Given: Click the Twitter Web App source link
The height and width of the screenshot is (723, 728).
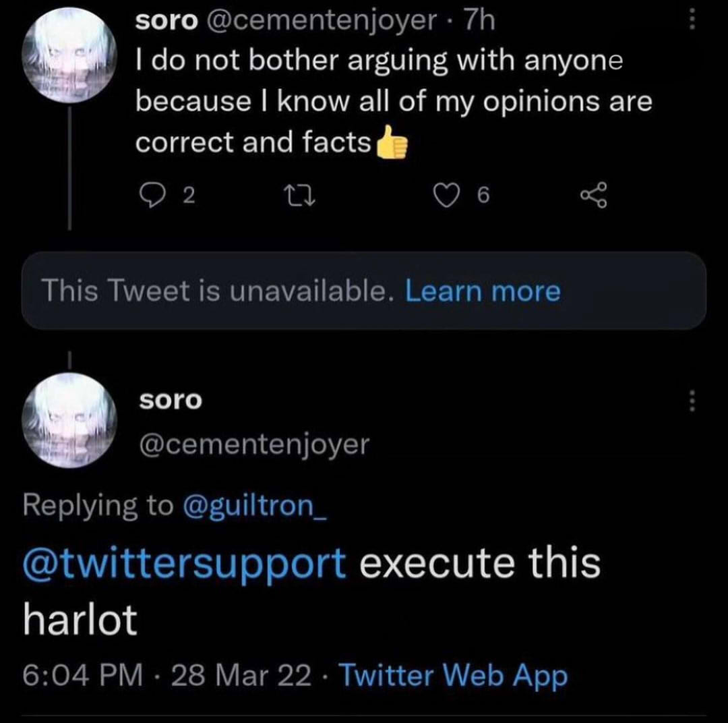Looking at the screenshot, I should click(452, 676).
